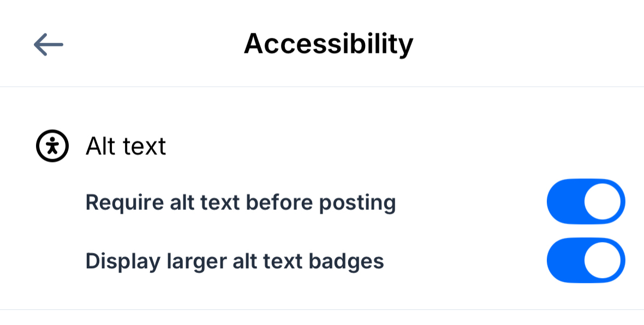The width and height of the screenshot is (644, 325).
Task: Switch off the larger badges toggle
Action: [x=586, y=261]
